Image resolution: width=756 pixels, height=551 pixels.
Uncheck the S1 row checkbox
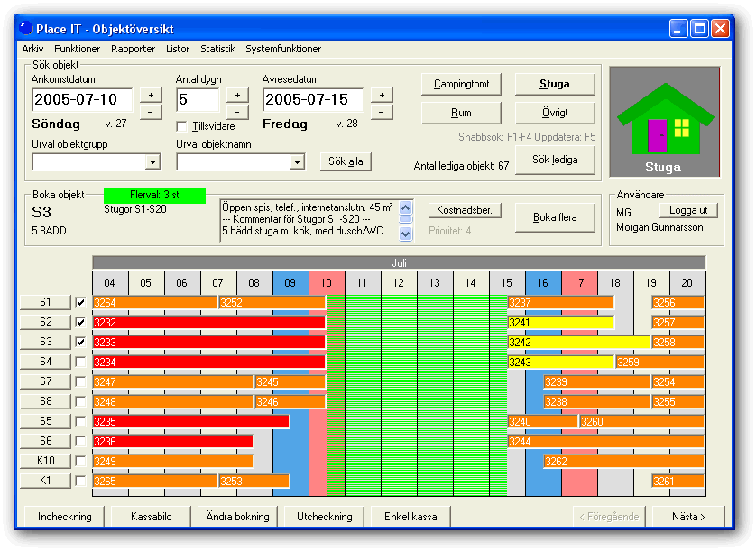point(80,303)
